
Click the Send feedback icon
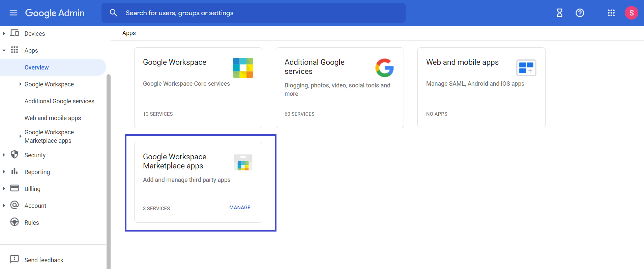point(14,259)
